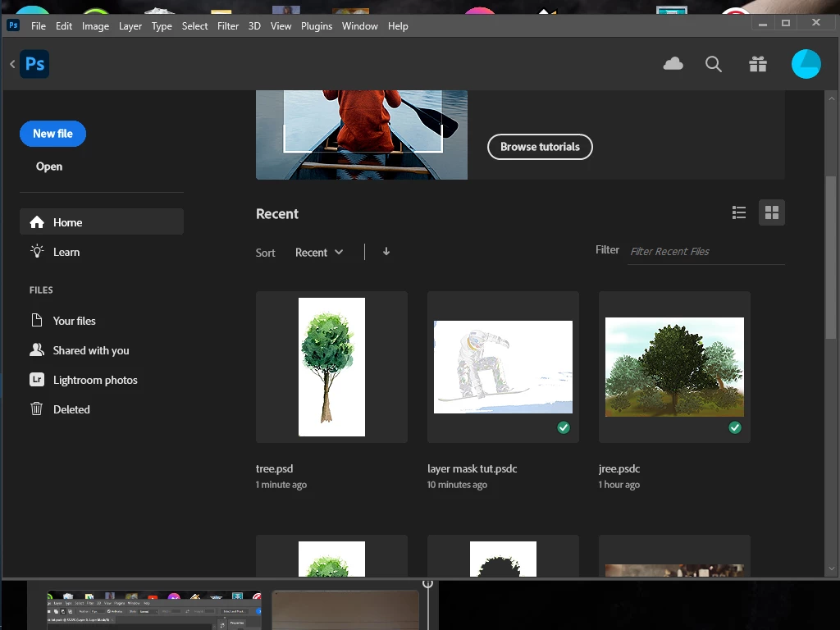Open the Help menu
Image resolution: width=840 pixels, height=630 pixels.
tap(398, 25)
